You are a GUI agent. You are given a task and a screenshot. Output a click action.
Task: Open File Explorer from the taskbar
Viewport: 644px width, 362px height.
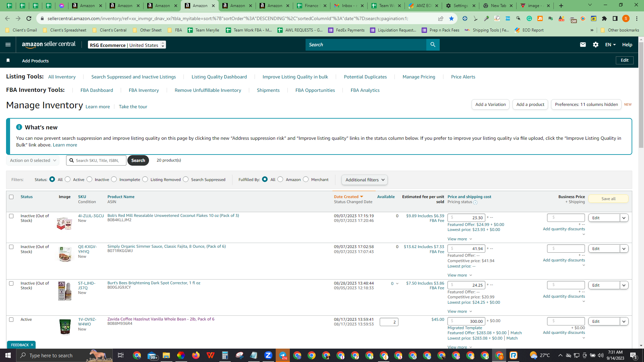[x=166, y=355]
